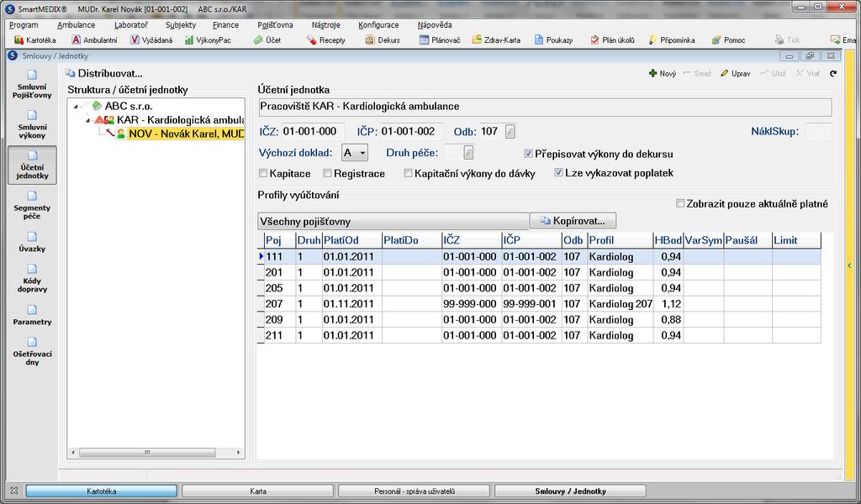This screenshot has width=861, height=504.
Task: Click the task-strip close icon before Kartotéka
Action: [x=14, y=491]
